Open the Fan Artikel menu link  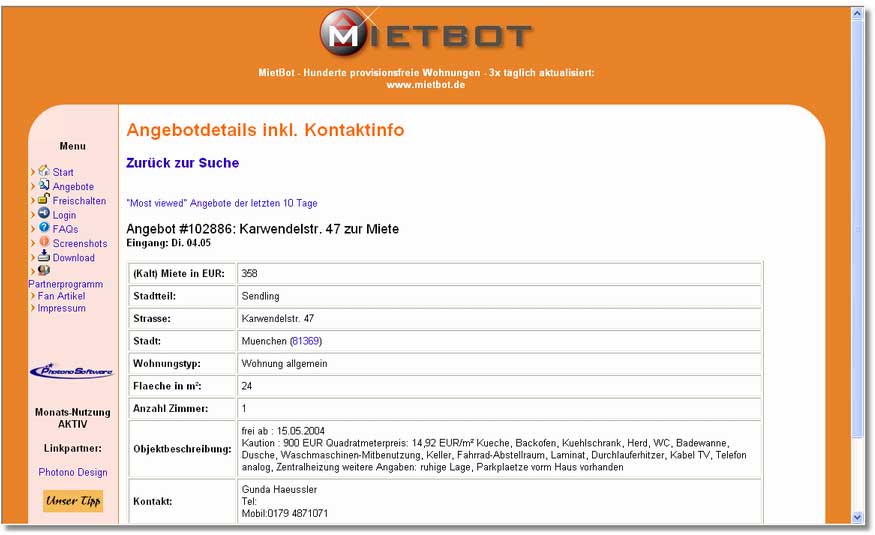tap(61, 296)
